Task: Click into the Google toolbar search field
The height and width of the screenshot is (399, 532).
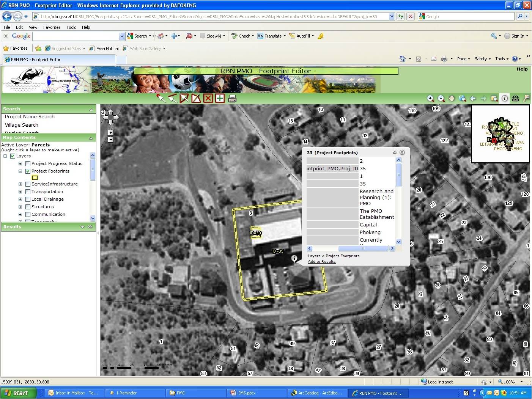Action: pos(76,36)
